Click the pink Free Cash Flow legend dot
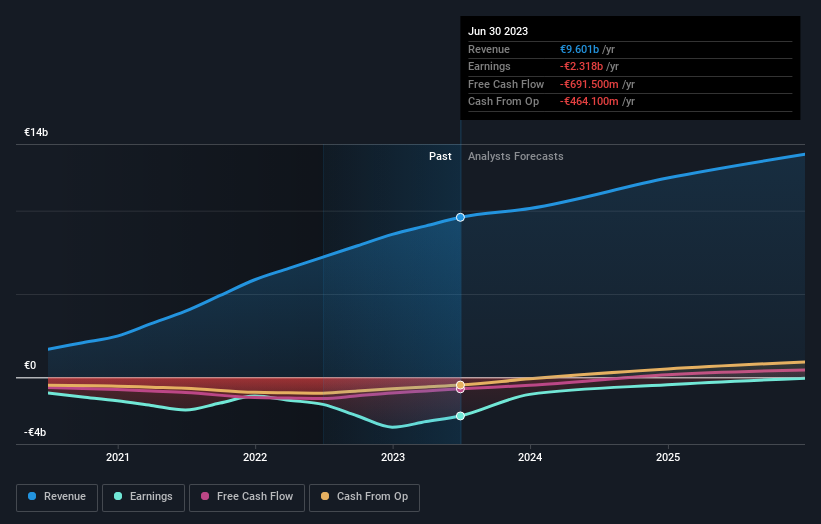The width and height of the screenshot is (821, 524). pos(205,496)
